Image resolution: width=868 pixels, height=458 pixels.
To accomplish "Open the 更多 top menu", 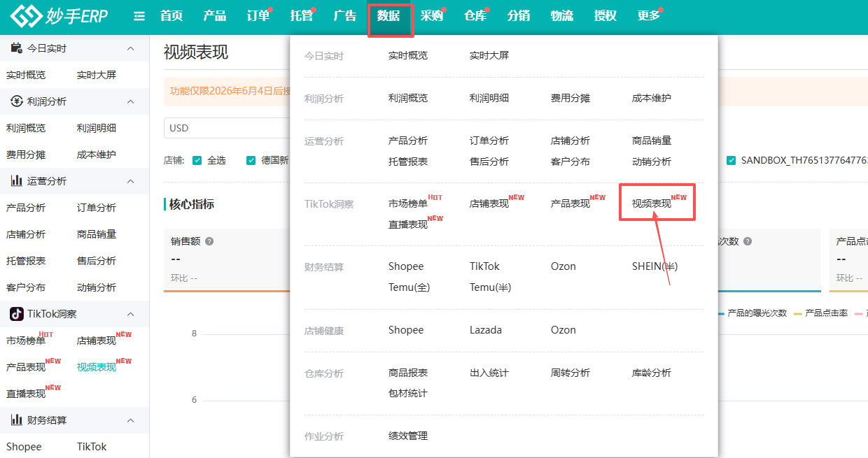I will click(649, 15).
